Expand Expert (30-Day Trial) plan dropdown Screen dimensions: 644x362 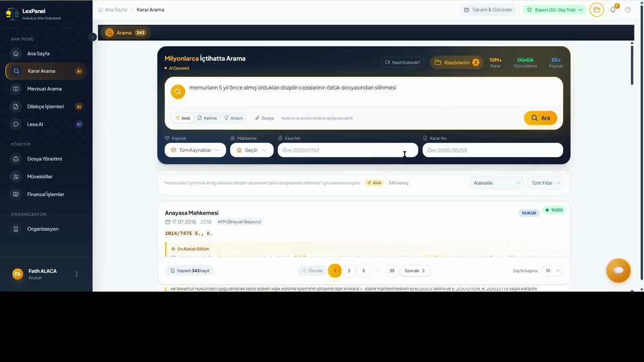554,10
